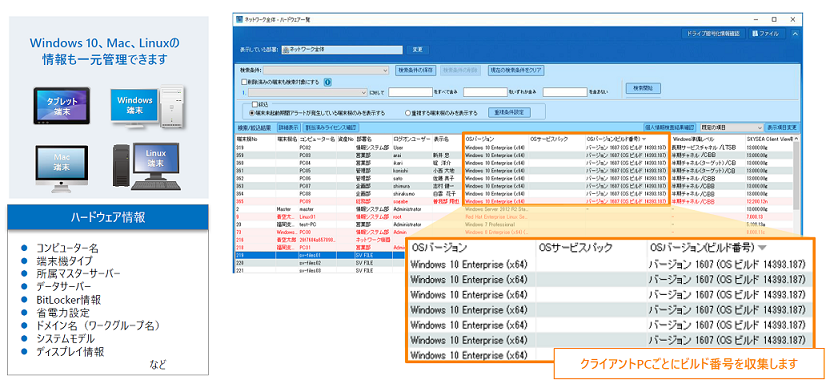The width and height of the screenshot is (830, 384).
Task: Click the first keyword input field
Action: (410, 92)
